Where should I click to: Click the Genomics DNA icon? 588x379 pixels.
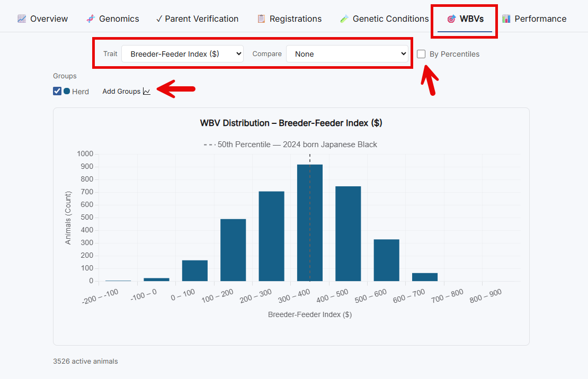click(x=91, y=19)
